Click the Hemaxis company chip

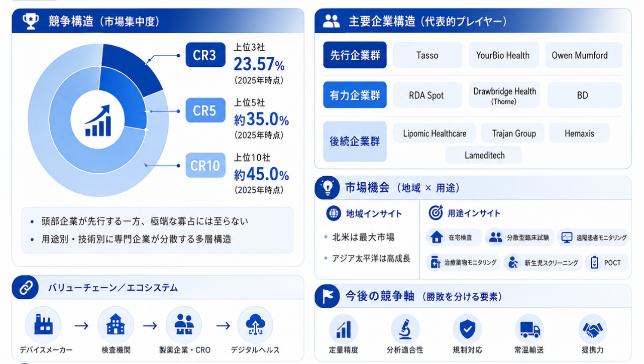pos(579,134)
